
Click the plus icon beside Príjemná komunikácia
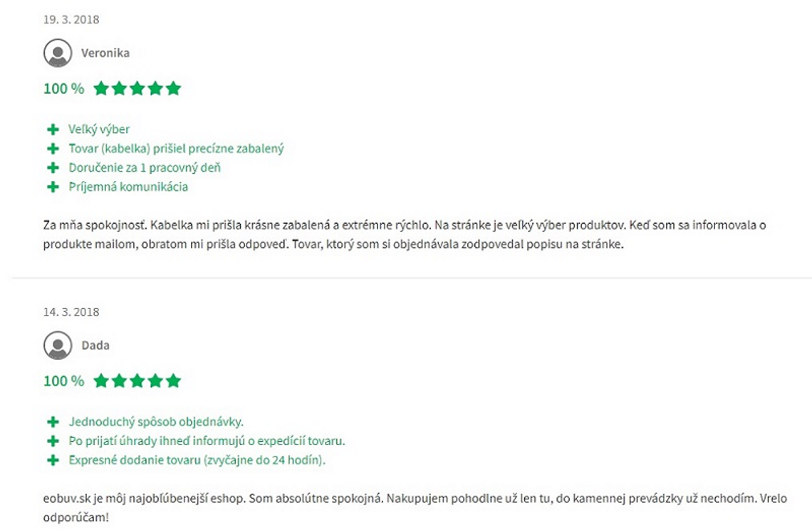(53, 187)
